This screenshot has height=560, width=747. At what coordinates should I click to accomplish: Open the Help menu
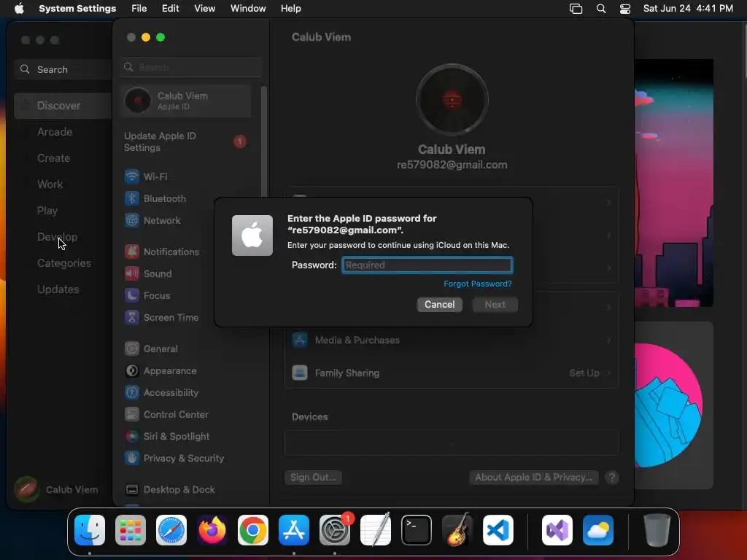coord(290,9)
